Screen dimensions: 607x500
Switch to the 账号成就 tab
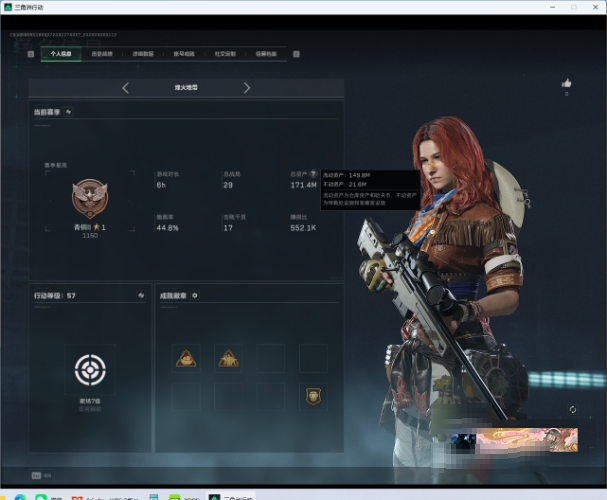pyautogui.click(x=184, y=54)
